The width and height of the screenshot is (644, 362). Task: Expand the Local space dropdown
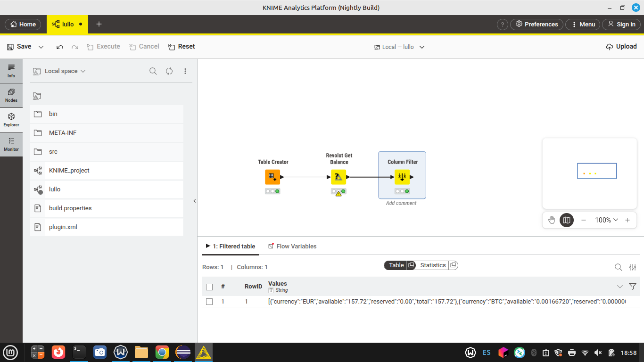click(x=59, y=71)
